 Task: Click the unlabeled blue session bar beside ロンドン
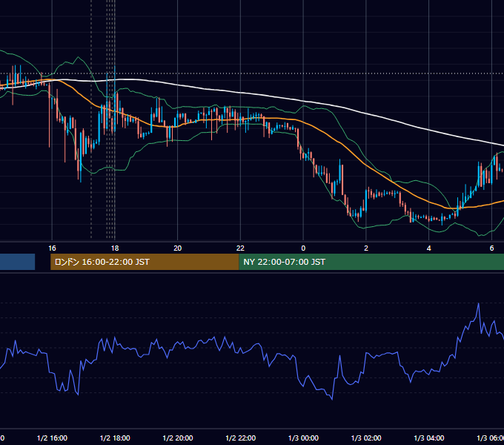coord(17,262)
